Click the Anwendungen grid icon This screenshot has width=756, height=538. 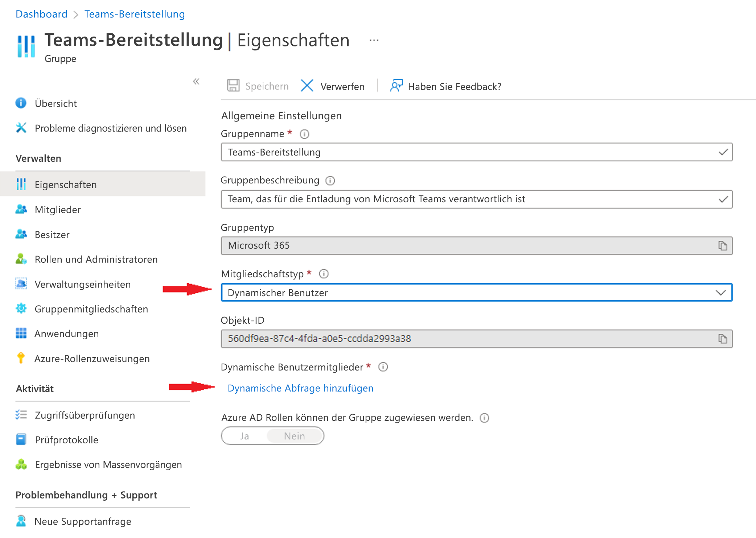click(21, 333)
